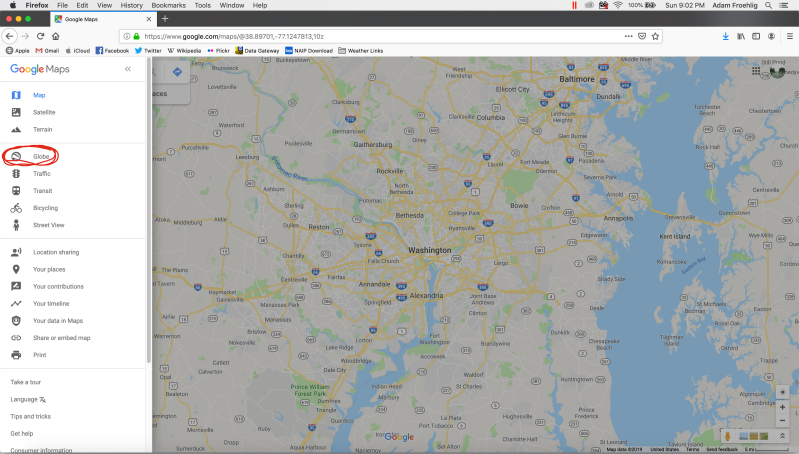
Task: Open macOS Notification Center
Action: pyautogui.click(x=784, y=5)
